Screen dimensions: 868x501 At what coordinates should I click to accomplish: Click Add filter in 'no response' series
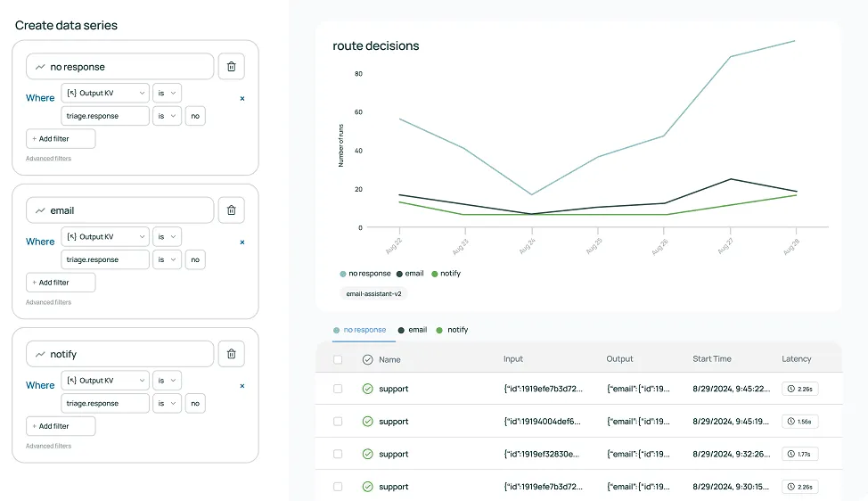click(x=61, y=139)
